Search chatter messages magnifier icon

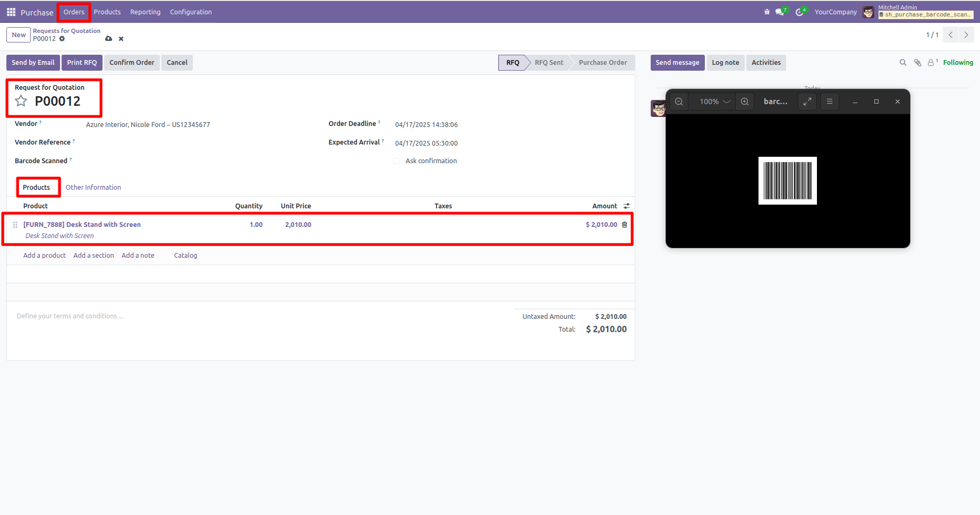click(x=903, y=63)
